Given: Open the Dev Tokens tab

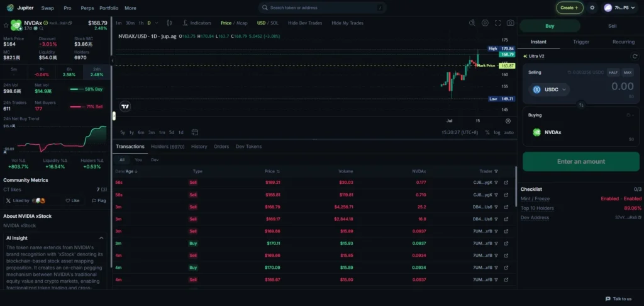Looking at the screenshot, I should tap(248, 147).
